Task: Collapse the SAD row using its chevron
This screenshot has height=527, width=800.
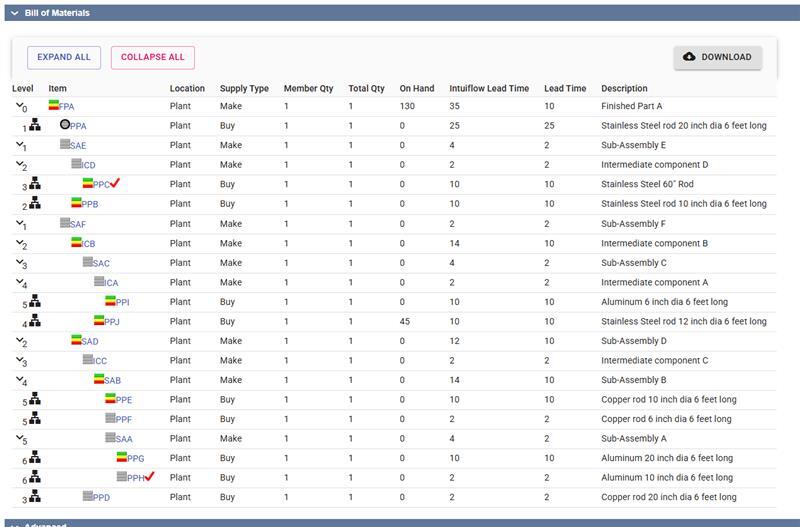Action: point(18,340)
